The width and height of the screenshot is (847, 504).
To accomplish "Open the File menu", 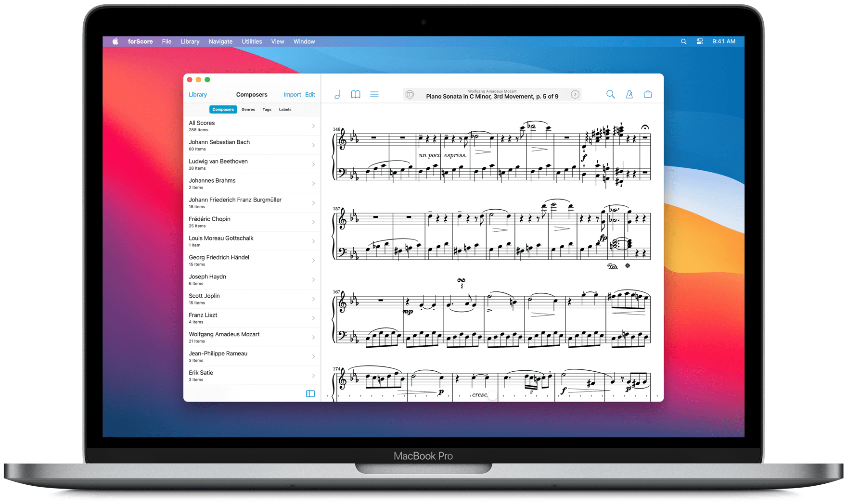I will pyautogui.click(x=167, y=41).
